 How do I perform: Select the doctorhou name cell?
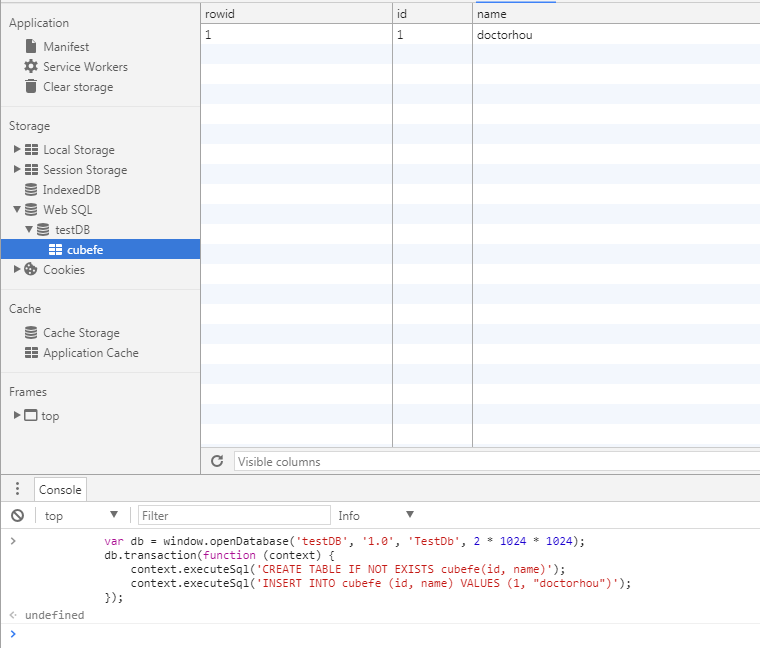pyautogui.click(x=616, y=34)
